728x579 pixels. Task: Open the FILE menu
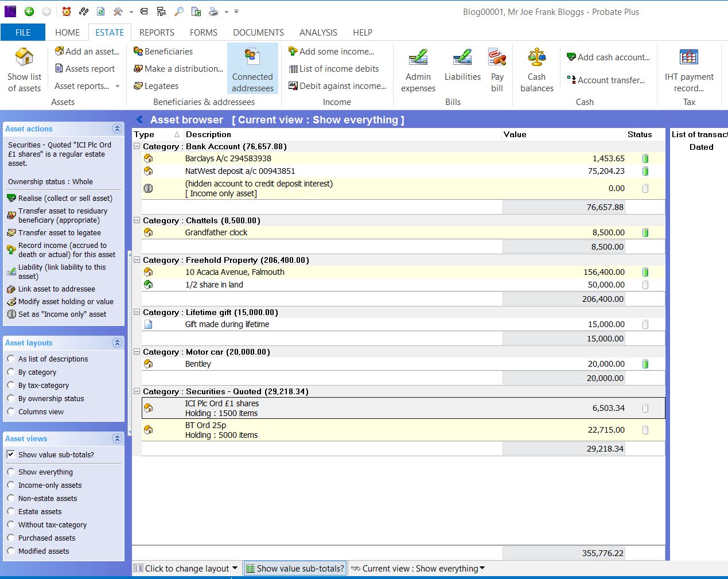[23, 33]
